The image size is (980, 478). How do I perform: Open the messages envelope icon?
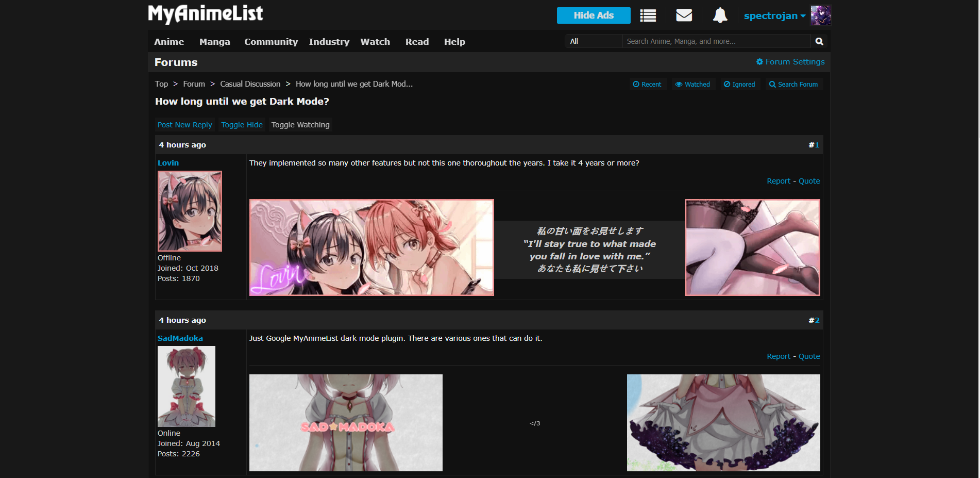[684, 15]
